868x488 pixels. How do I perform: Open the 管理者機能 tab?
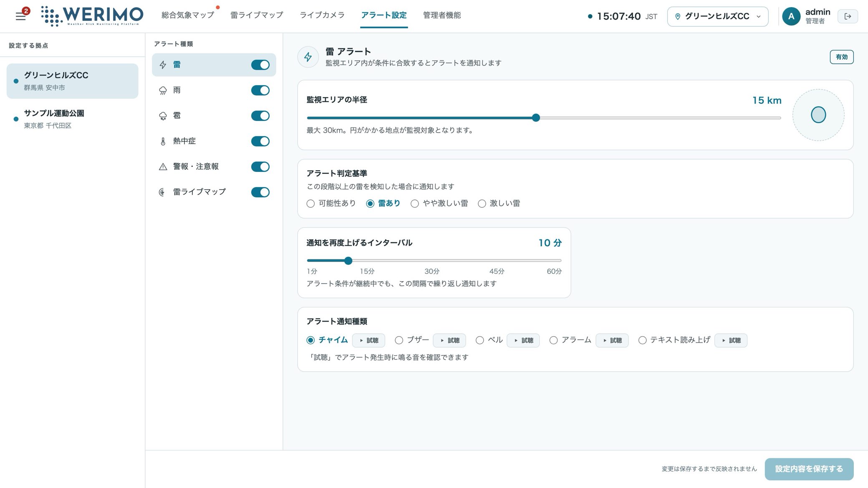442,15
